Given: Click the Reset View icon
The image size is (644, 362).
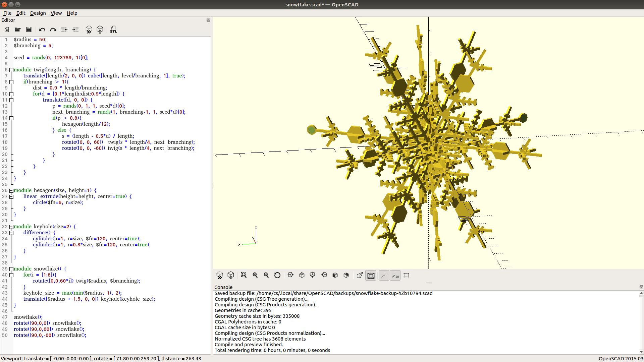Looking at the screenshot, I should click(x=277, y=275).
